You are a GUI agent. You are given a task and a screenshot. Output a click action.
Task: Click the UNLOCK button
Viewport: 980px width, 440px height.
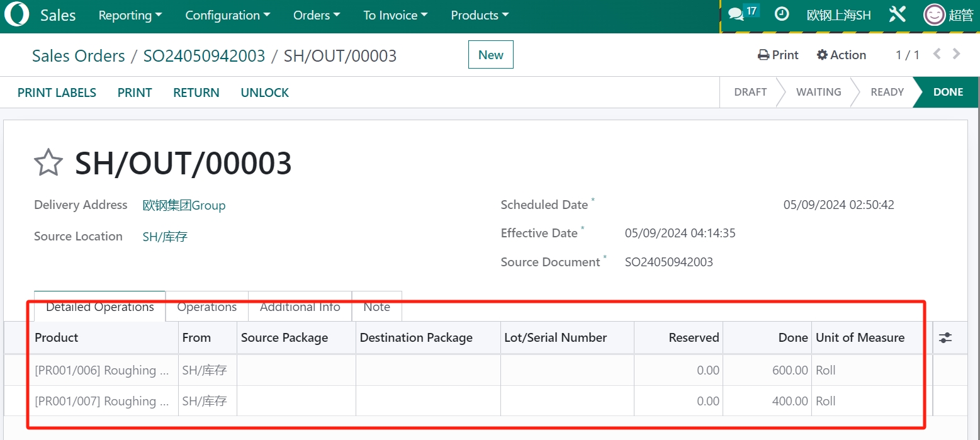coord(264,93)
